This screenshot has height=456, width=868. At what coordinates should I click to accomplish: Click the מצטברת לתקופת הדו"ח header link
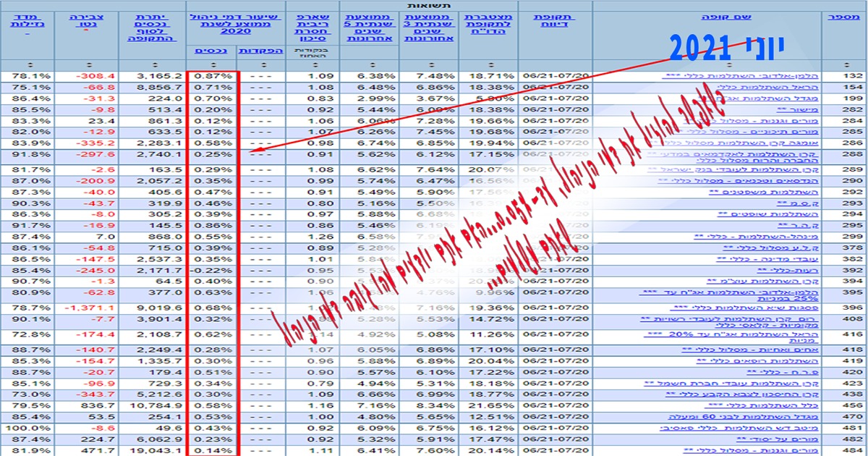[487, 24]
